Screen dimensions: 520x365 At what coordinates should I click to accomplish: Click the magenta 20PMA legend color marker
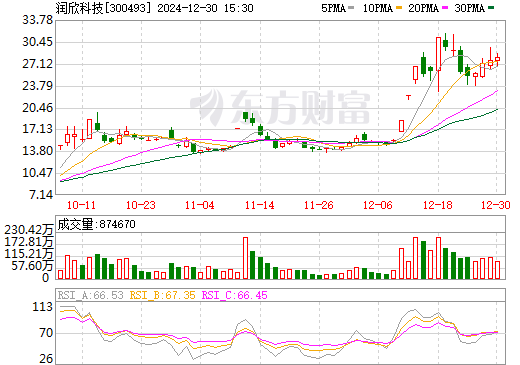pyautogui.click(x=444, y=8)
